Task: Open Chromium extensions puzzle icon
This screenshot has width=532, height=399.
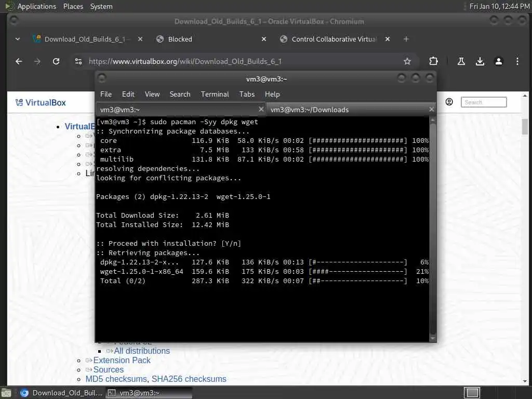Action: [x=433, y=61]
